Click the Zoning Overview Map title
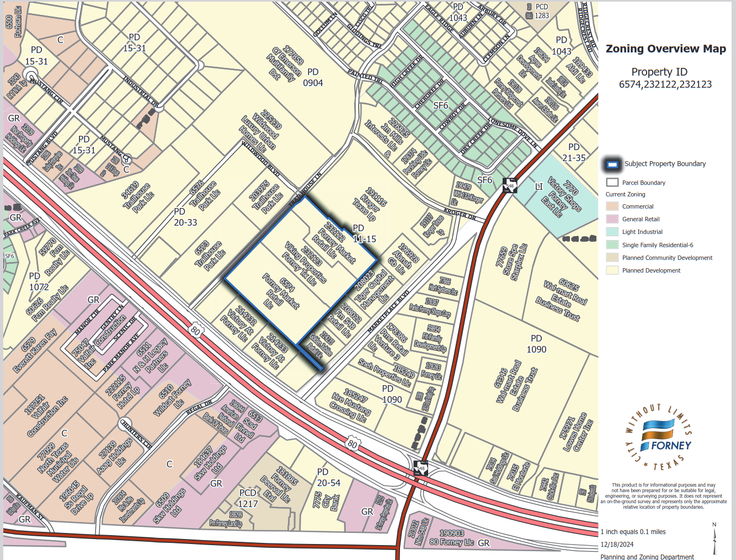This screenshot has height=560, width=736. click(x=665, y=49)
